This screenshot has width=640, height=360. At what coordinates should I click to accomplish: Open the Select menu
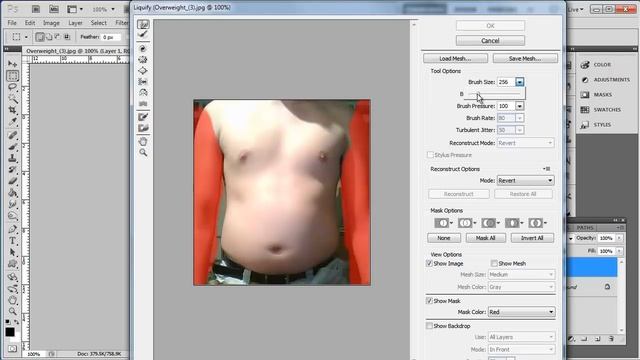click(99, 23)
